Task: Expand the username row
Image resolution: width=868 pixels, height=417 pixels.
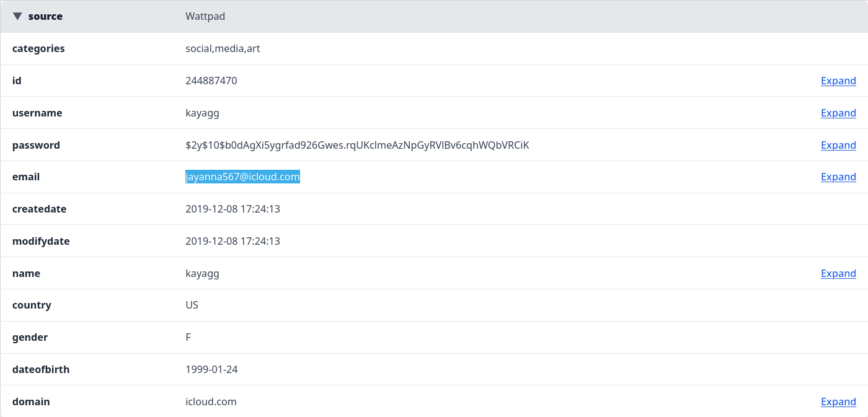Action: pyautogui.click(x=838, y=113)
